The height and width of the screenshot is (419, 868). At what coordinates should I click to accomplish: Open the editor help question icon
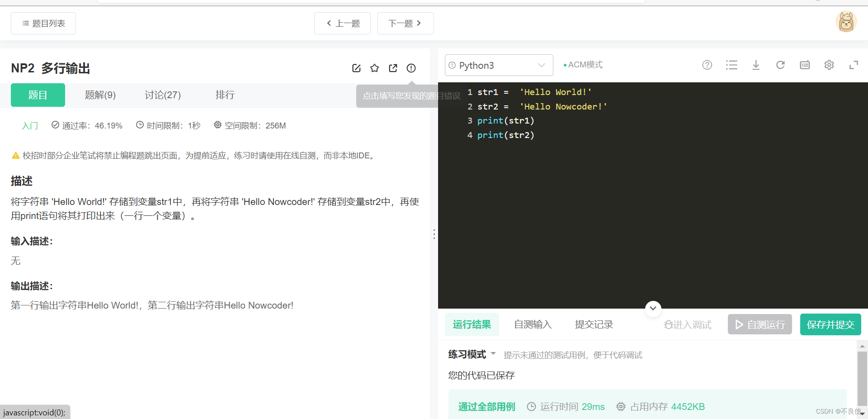tap(707, 65)
